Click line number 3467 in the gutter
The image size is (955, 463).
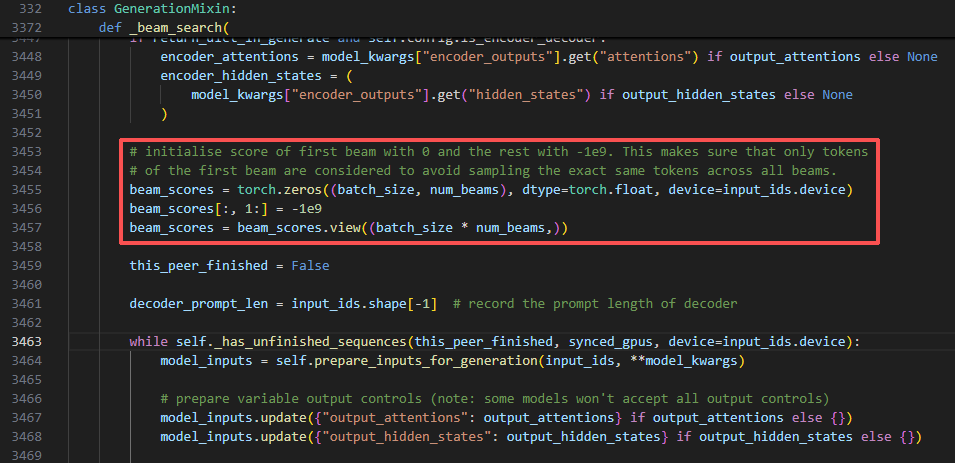27,417
